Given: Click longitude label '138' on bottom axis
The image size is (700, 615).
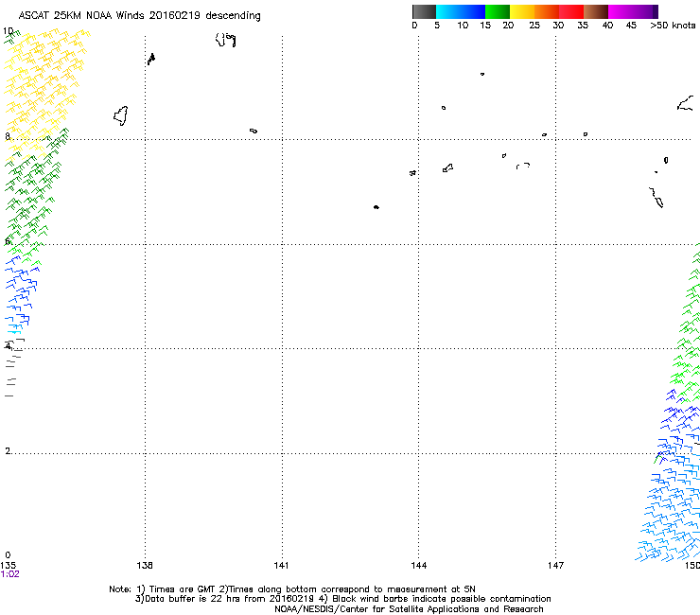Looking at the screenshot, I should (145, 566).
